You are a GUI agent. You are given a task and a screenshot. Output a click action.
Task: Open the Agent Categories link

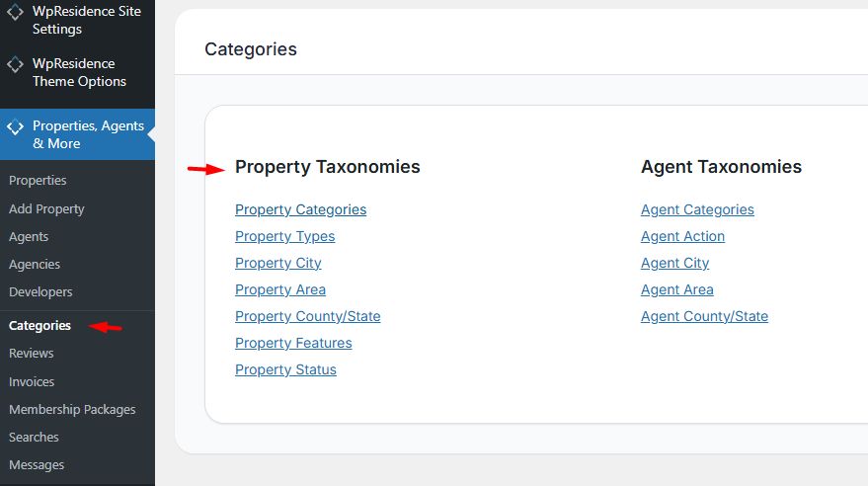[697, 209]
